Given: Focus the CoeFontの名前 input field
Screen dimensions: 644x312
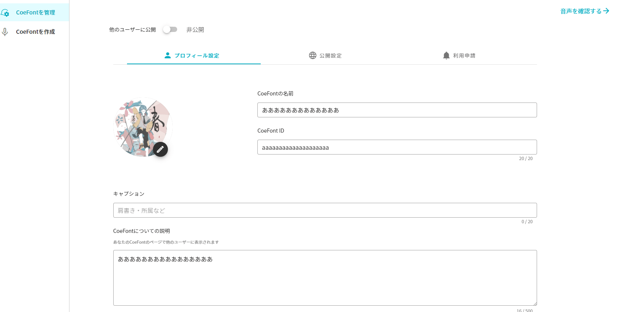Looking at the screenshot, I should point(397,110).
